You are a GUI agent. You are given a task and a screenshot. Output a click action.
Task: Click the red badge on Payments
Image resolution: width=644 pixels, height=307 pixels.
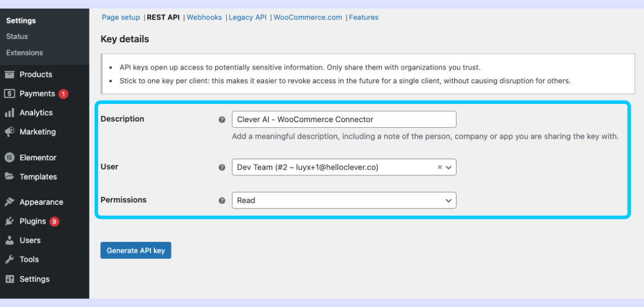click(x=63, y=94)
